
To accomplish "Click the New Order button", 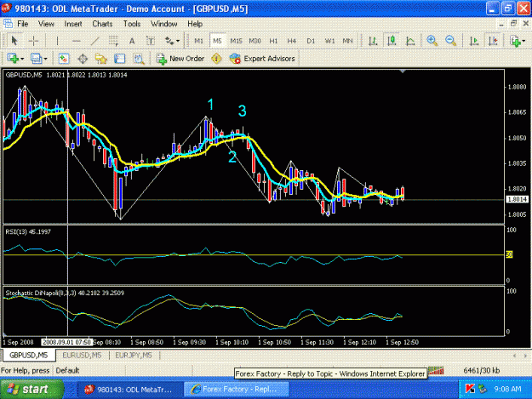I will click(180, 59).
